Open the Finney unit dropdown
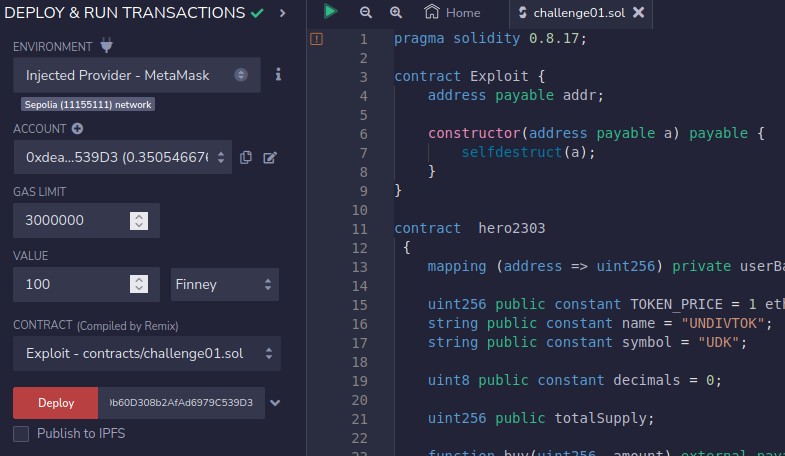 (224, 284)
